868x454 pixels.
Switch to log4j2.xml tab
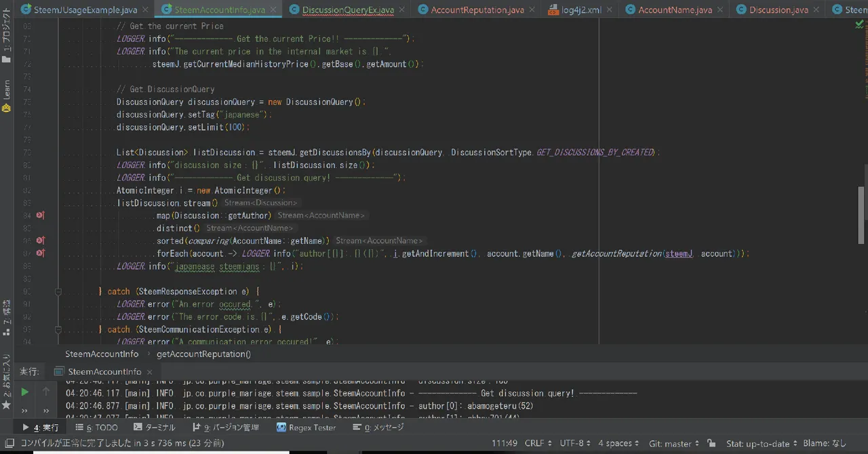point(581,9)
